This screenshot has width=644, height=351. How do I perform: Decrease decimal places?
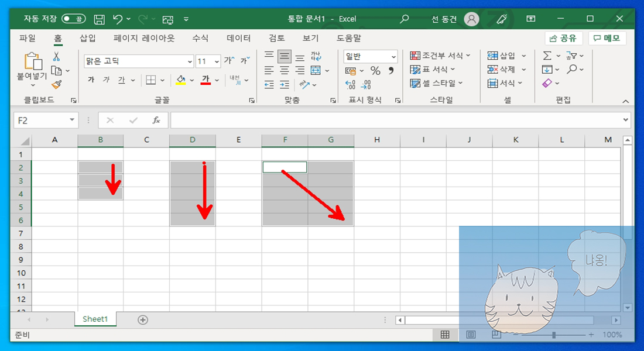[x=366, y=85]
